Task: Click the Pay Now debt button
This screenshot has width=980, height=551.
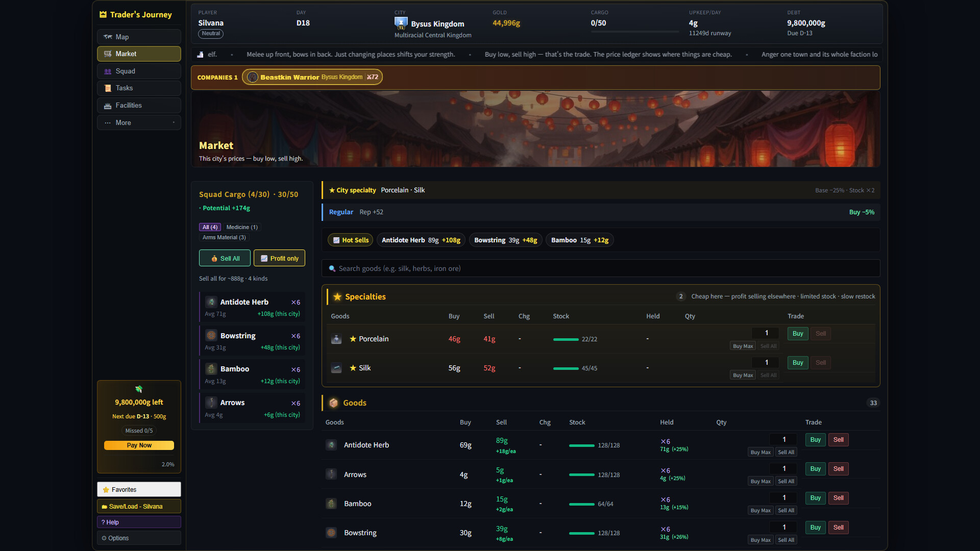Action: click(139, 445)
